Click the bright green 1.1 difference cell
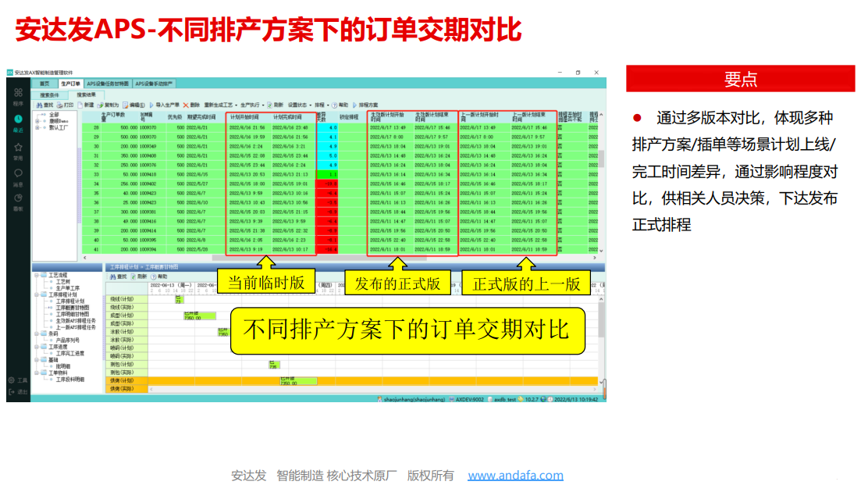Viewport: 868px width, 485px height. (326, 174)
